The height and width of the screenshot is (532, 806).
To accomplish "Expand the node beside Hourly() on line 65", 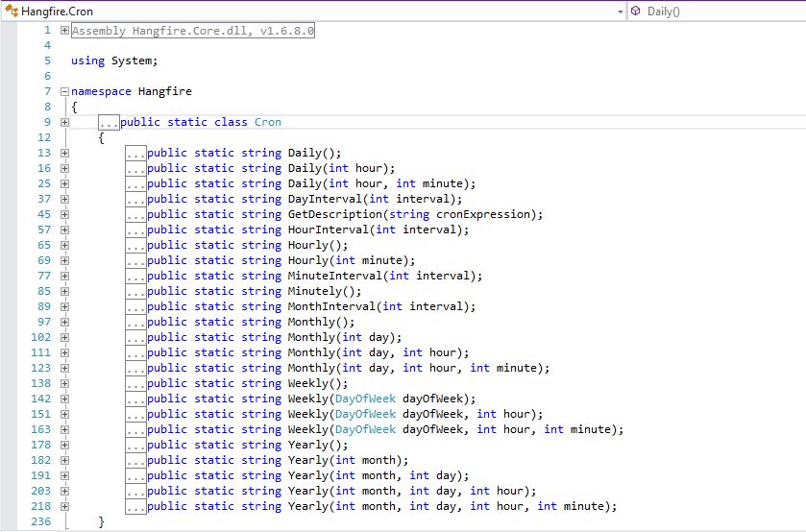I will point(64,245).
